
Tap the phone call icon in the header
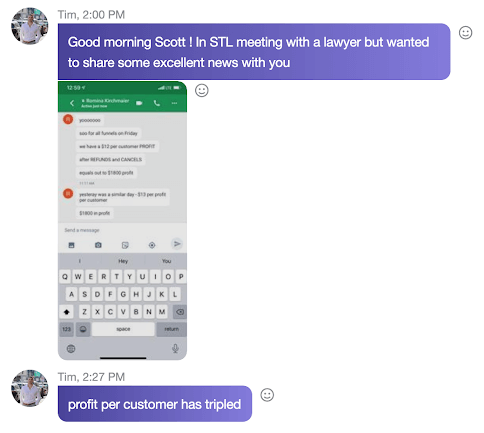pos(157,103)
